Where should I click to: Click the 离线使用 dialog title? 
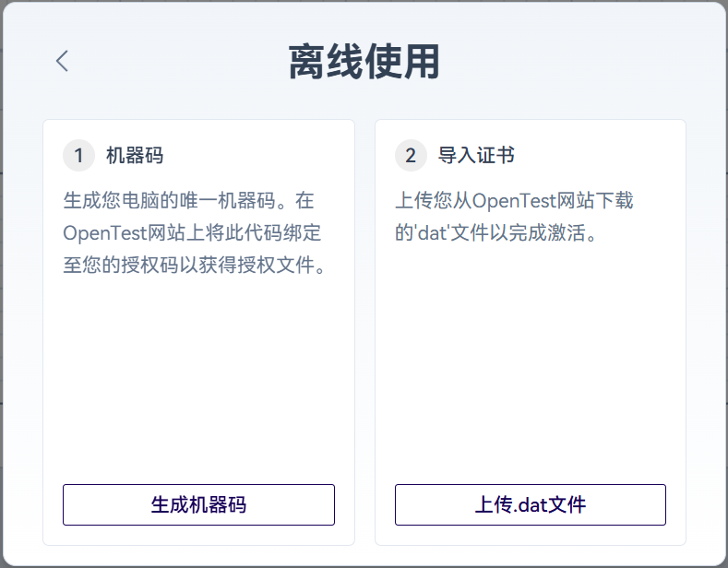[x=364, y=63]
